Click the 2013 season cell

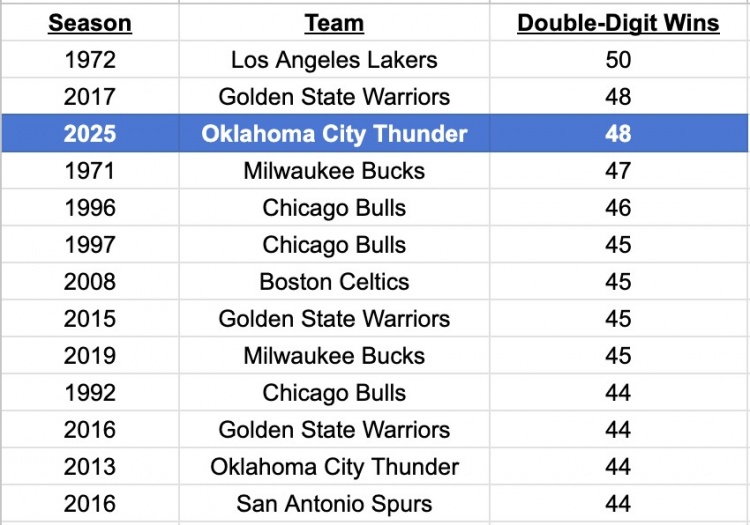pos(90,467)
